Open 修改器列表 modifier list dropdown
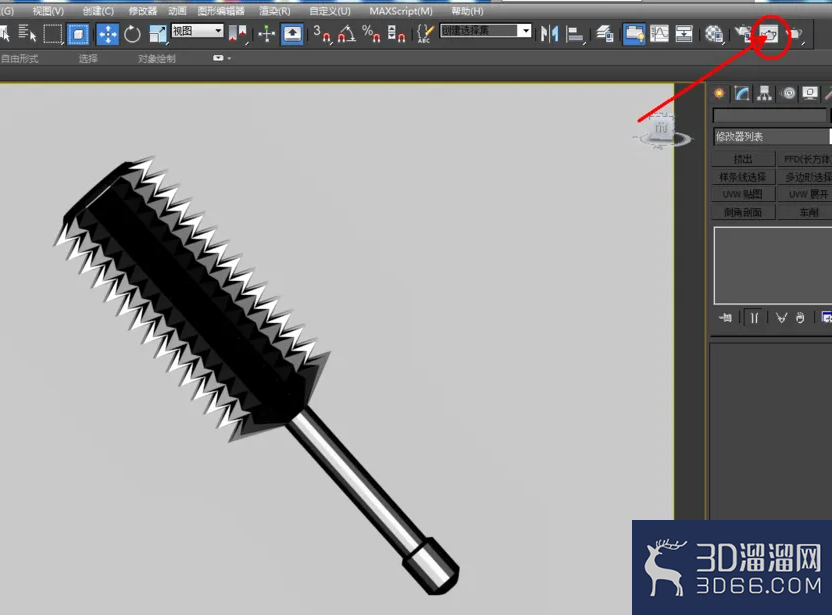Image resolution: width=832 pixels, height=615 pixels. [x=772, y=136]
